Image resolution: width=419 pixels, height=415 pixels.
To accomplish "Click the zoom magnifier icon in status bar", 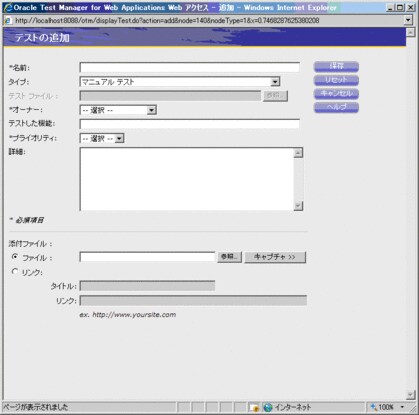I will tap(374, 407).
